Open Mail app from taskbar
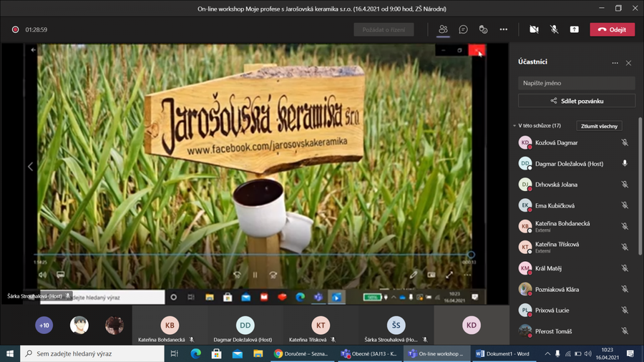 (x=238, y=353)
